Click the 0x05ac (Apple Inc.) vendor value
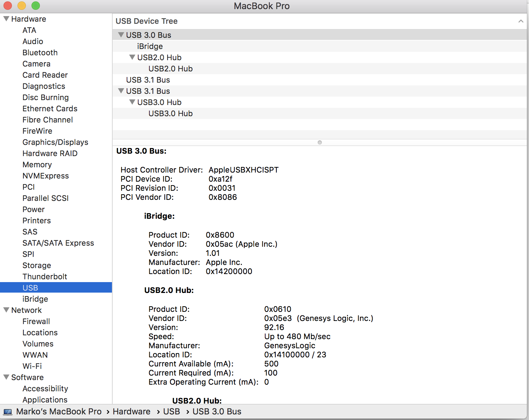The image size is (529, 420). (x=242, y=244)
